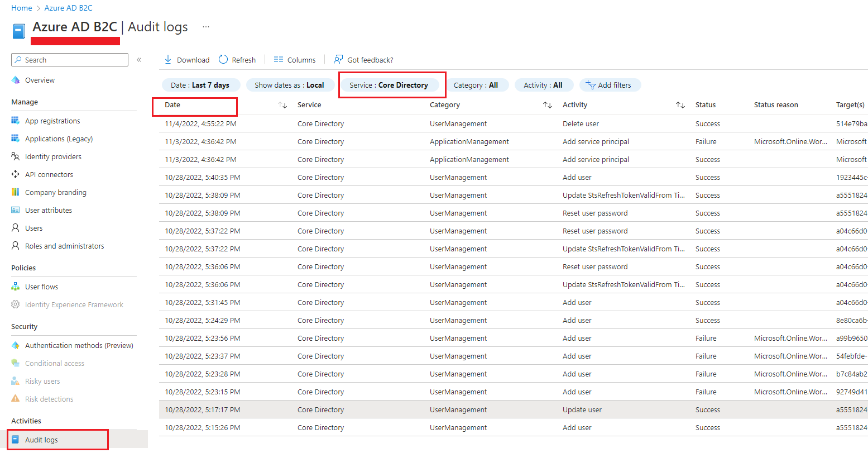Click the User attributes icon
Screen dimensions: 868x467
tap(16, 210)
